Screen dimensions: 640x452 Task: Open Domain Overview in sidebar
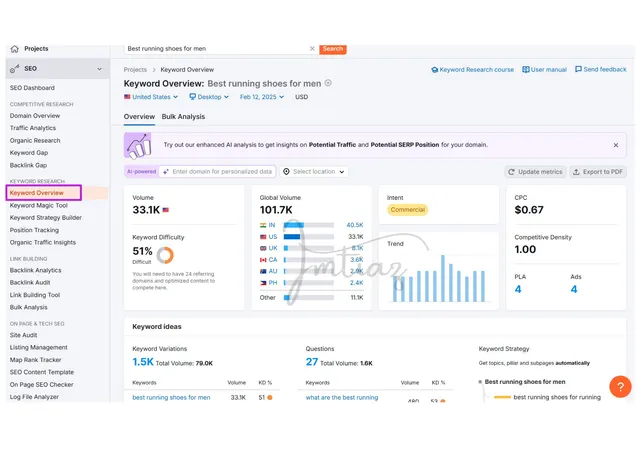tap(35, 116)
